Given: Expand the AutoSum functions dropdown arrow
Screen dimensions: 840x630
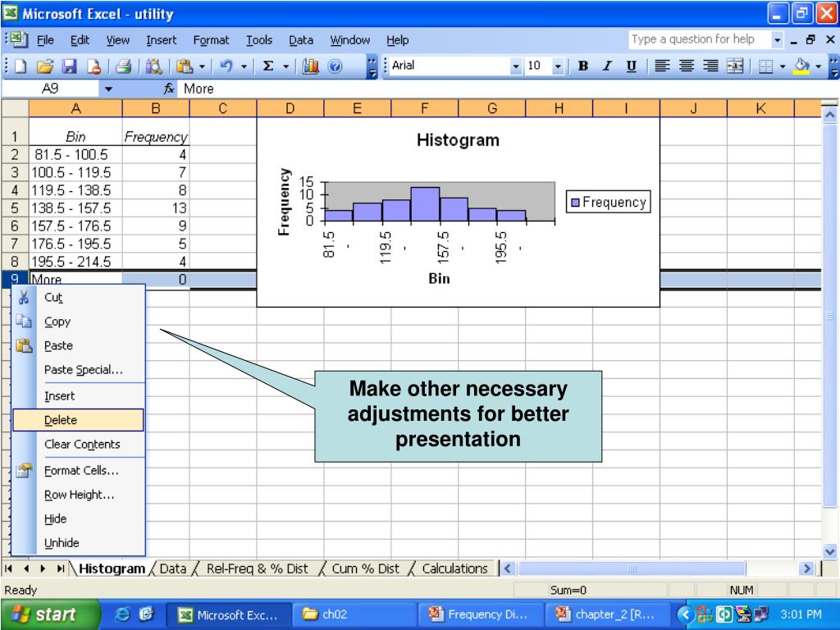Looking at the screenshot, I should 286,66.
